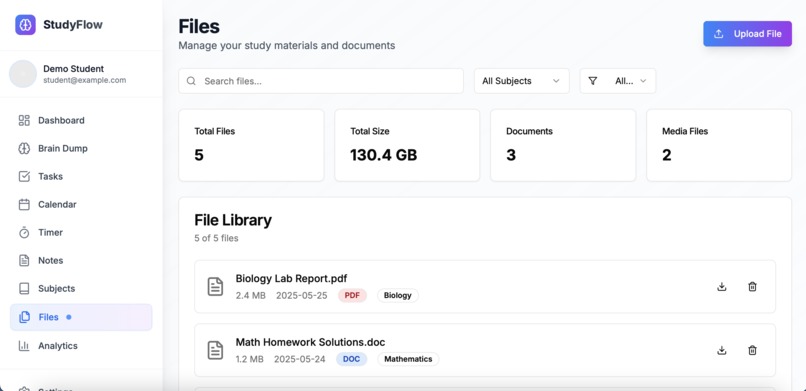Viewport: 806px width, 391px height.
Task: Click 'Manage your study materials and documents' subtitle
Action: pyautogui.click(x=287, y=45)
